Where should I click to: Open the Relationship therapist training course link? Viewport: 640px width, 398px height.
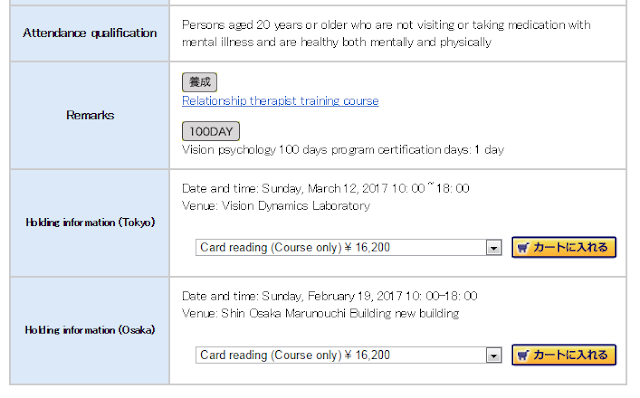point(280,101)
